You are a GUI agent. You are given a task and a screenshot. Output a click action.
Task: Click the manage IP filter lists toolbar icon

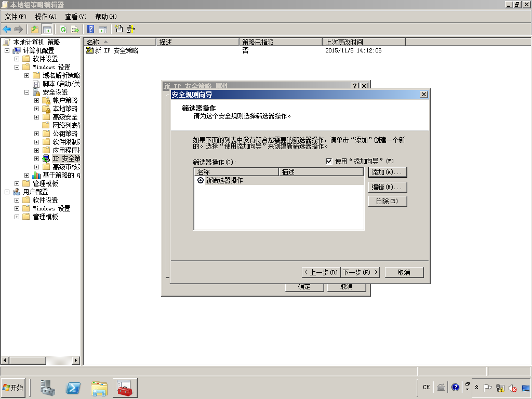(x=130, y=29)
